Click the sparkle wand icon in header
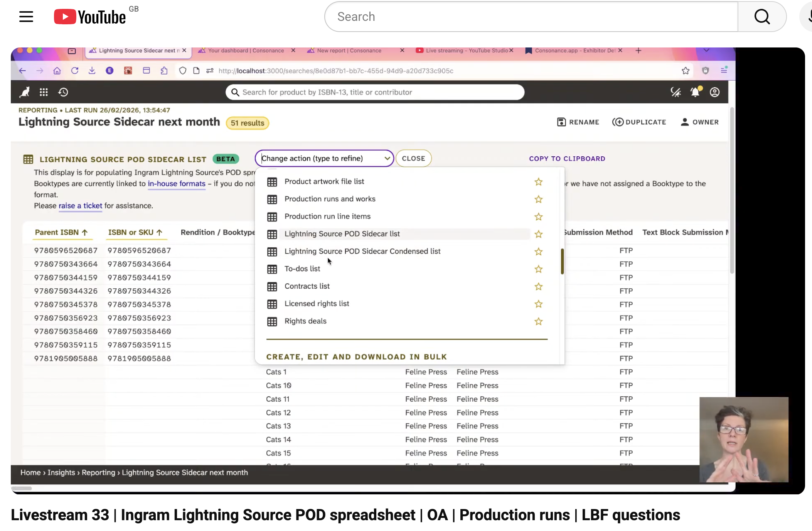The width and height of the screenshot is (812, 531). 676,92
